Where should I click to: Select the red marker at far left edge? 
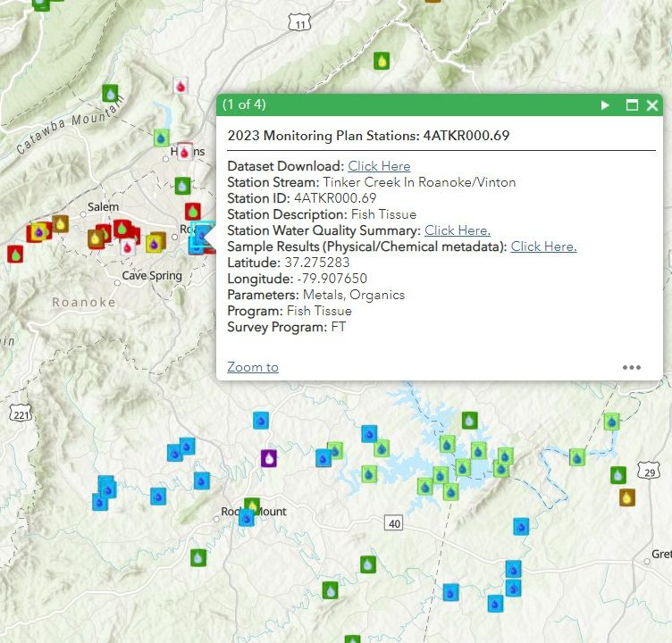tap(15, 254)
